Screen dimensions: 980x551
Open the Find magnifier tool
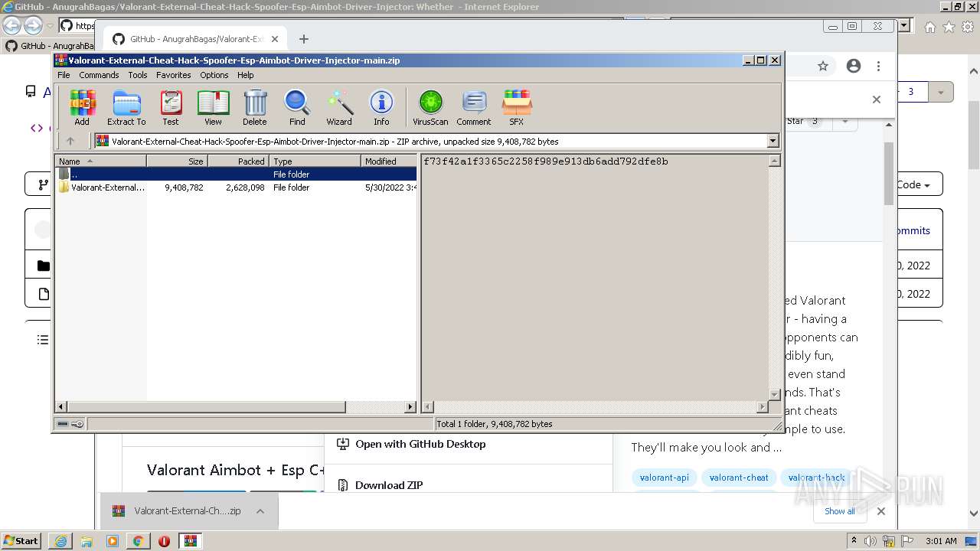point(297,107)
